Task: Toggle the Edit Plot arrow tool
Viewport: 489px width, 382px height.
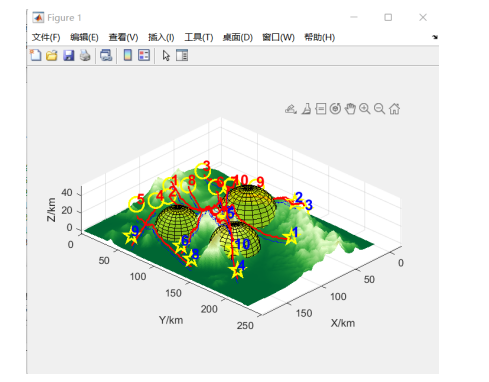Action: click(166, 55)
